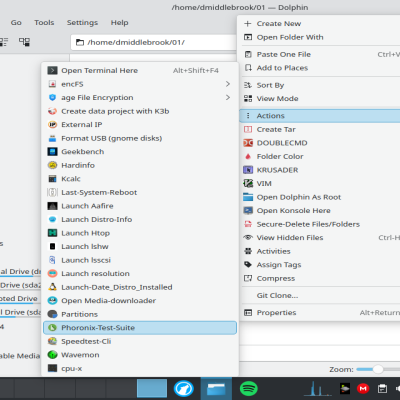The image size is (400, 400).
Task: Open the Settings menu
Action: point(82,23)
